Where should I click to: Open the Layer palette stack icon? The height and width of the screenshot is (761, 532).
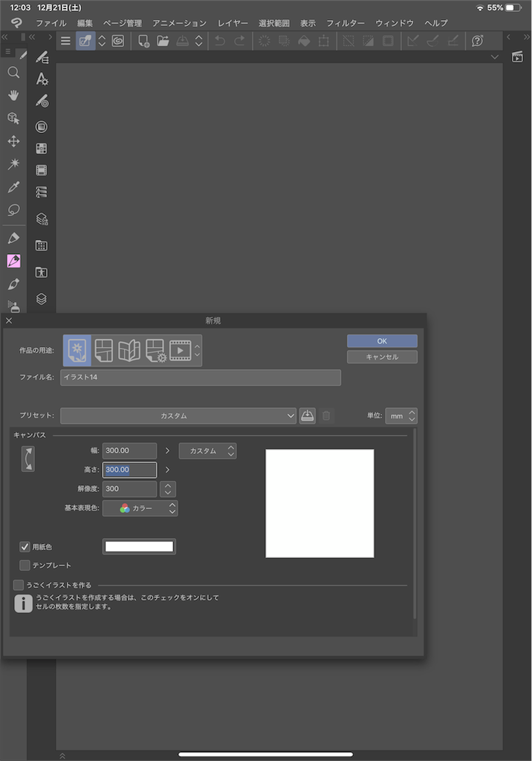click(42, 299)
